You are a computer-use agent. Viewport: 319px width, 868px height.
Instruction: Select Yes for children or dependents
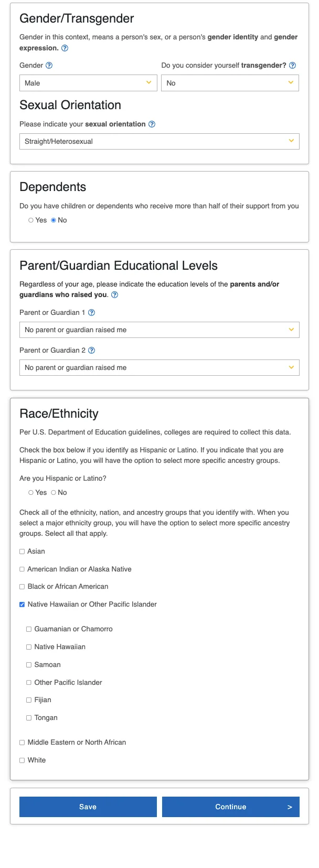[x=31, y=220]
